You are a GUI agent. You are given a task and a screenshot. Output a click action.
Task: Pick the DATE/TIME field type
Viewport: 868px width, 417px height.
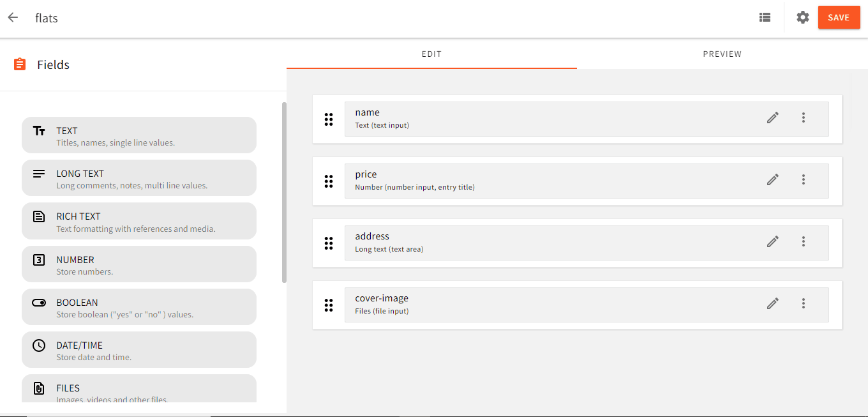pyautogui.click(x=139, y=349)
